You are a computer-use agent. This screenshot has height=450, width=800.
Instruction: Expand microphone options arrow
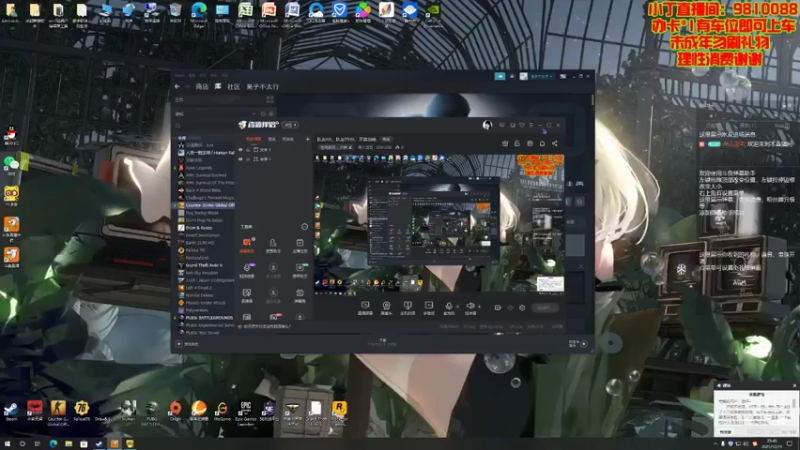click(x=457, y=306)
